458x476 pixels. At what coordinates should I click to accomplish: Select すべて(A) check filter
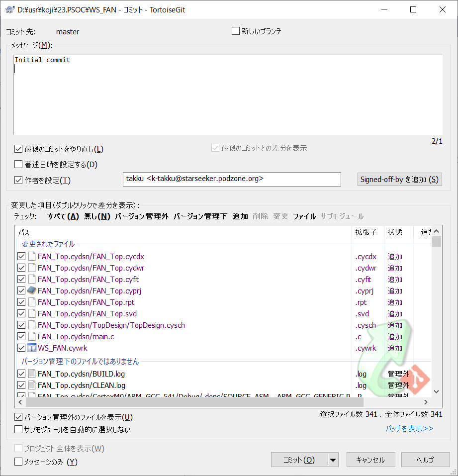pyautogui.click(x=63, y=216)
